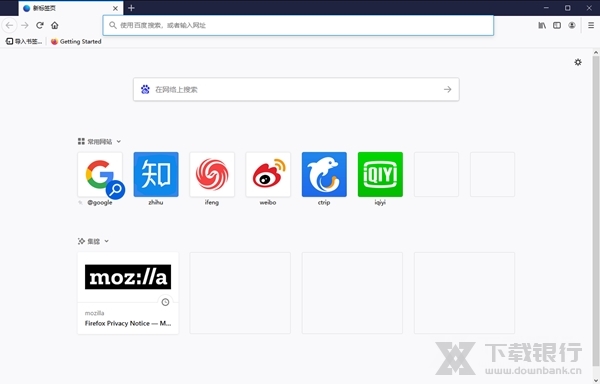
Task: Open the Library toolbar icon
Action: pos(542,25)
